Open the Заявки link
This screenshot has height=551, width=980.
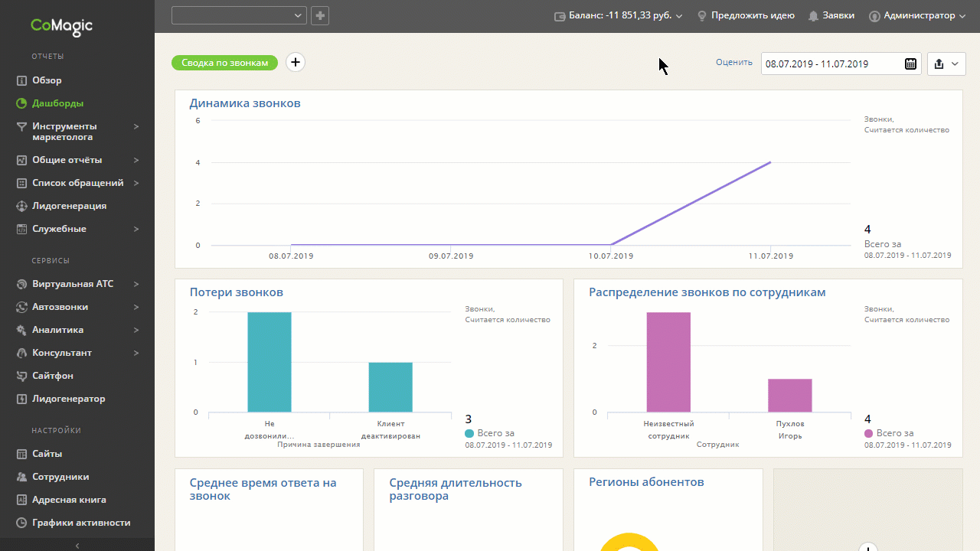click(x=838, y=15)
